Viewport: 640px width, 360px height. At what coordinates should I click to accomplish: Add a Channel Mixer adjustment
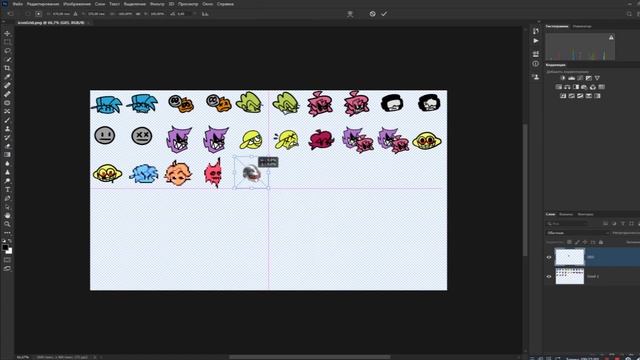pyautogui.click(x=593, y=87)
